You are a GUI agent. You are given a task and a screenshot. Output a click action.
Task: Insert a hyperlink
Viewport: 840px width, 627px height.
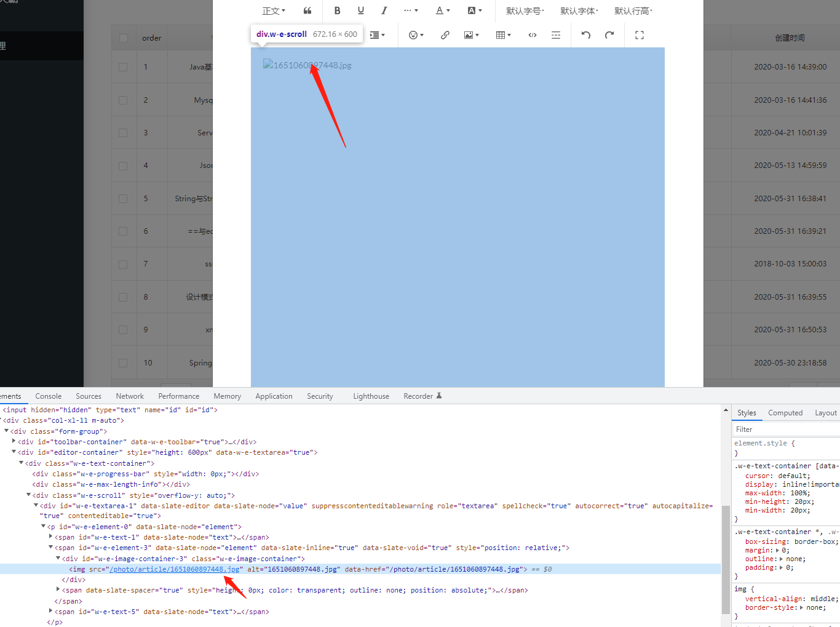click(445, 34)
